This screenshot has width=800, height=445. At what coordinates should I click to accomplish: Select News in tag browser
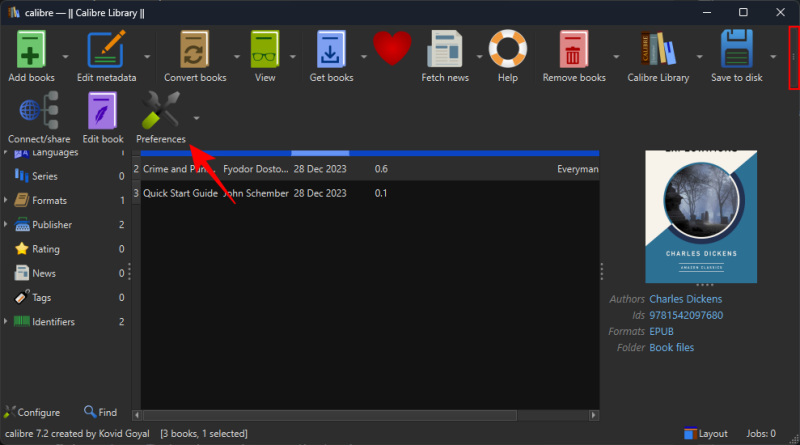click(44, 273)
